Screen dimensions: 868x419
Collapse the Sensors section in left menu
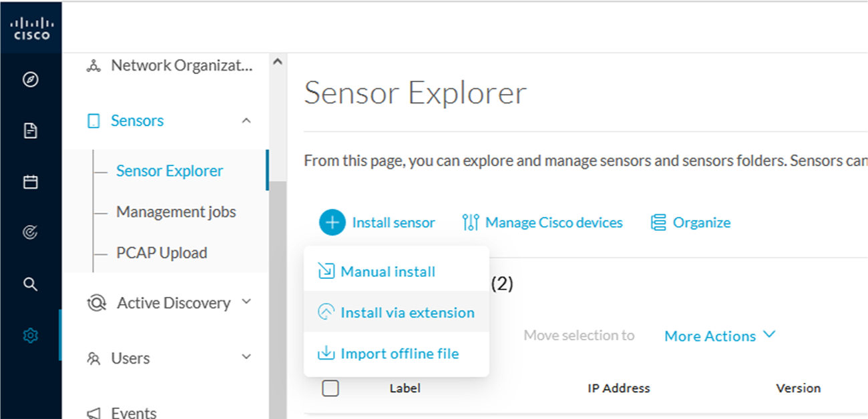click(x=246, y=121)
